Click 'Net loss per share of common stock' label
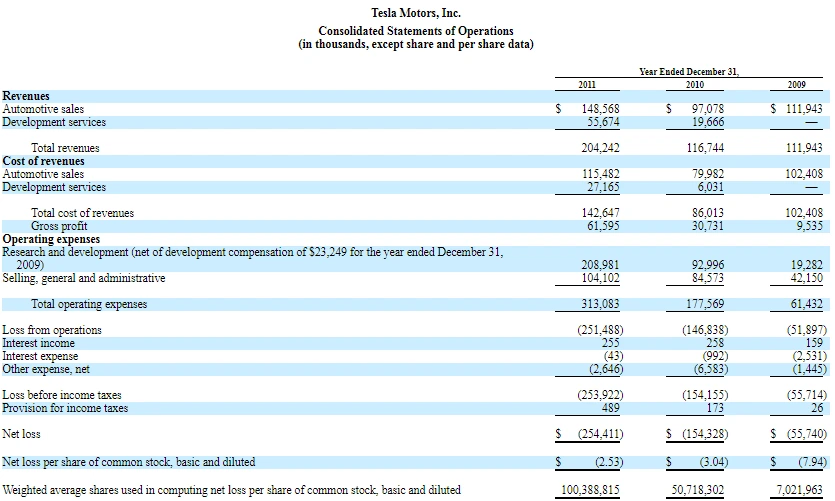The height and width of the screenshot is (501, 835). tap(129, 462)
